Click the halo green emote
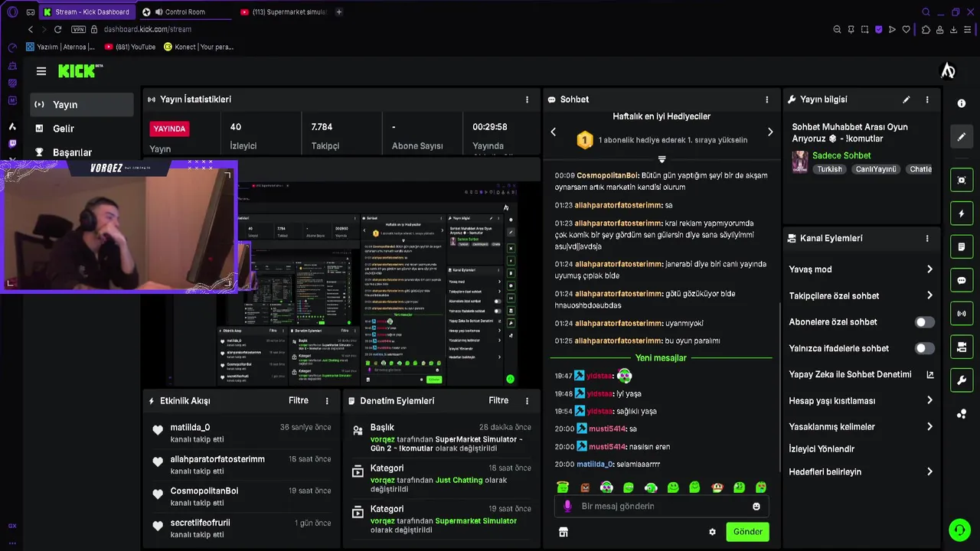Viewport: 980px width, 551px height. [563, 487]
